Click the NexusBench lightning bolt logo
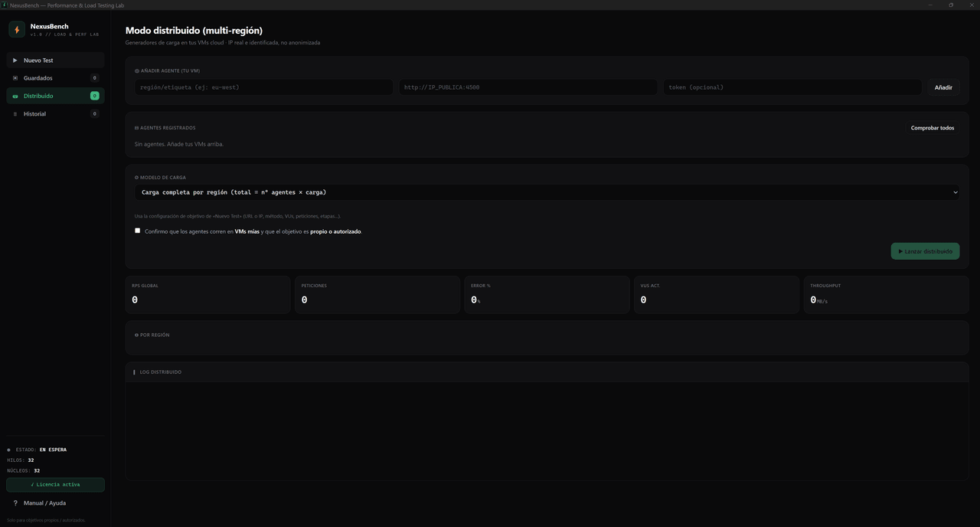 [17, 29]
